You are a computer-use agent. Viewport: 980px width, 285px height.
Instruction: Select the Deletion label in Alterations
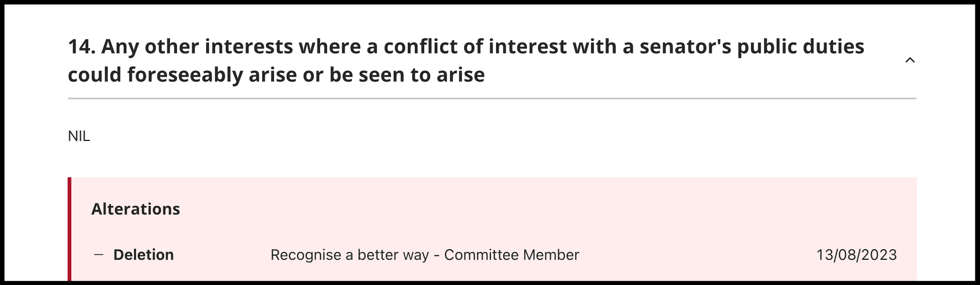pos(143,255)
